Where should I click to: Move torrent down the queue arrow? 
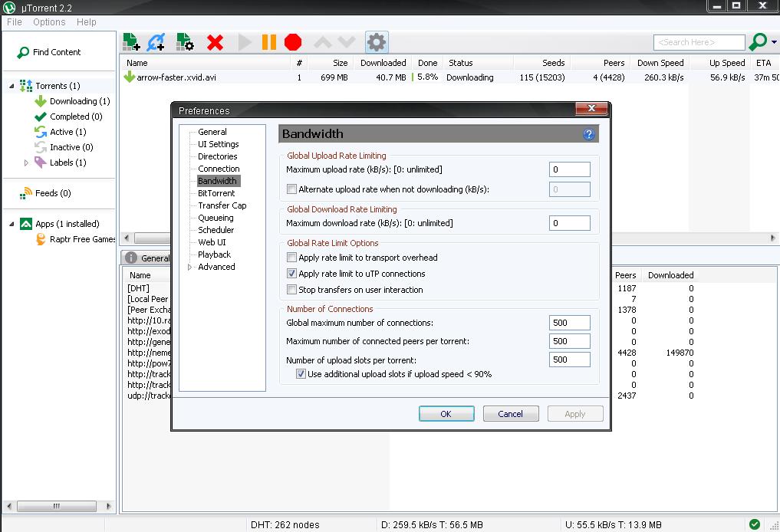point(347,42)
